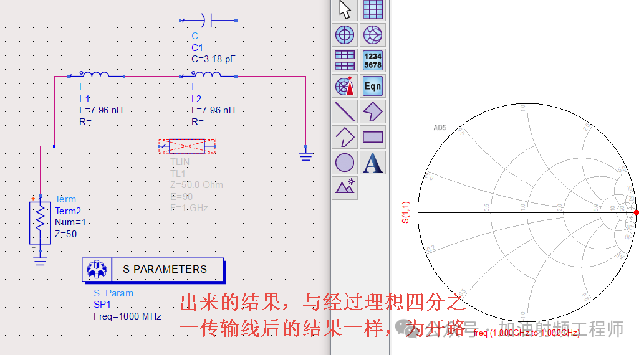The image size is (644, 355).
Task: Click the C1 instance name
Action: [197, 47]
